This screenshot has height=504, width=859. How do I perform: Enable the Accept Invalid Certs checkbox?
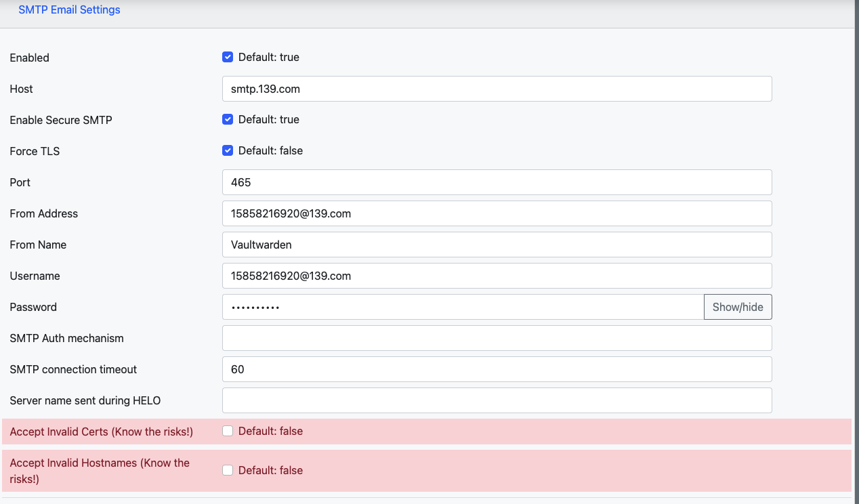pyautogui.click(x=228, y=432)
